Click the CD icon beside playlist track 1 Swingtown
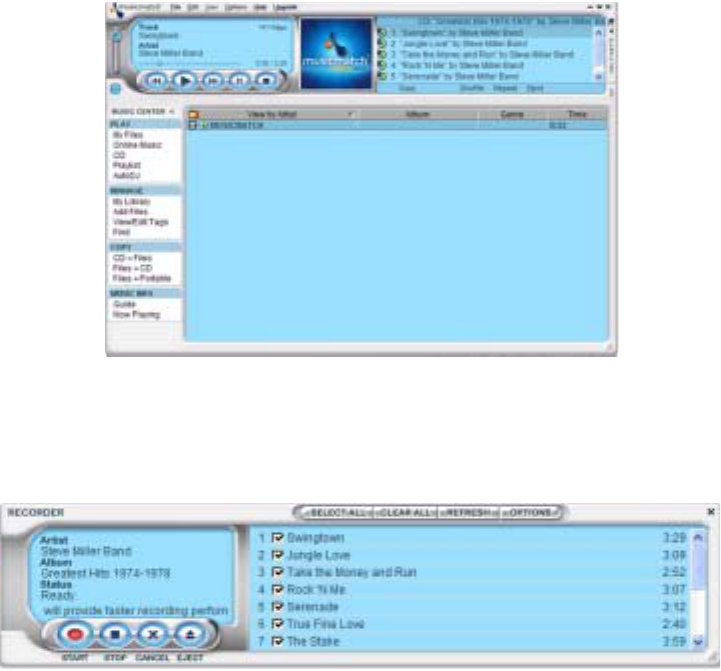Screen dimensions: 721x671 [x=382, y=33]
